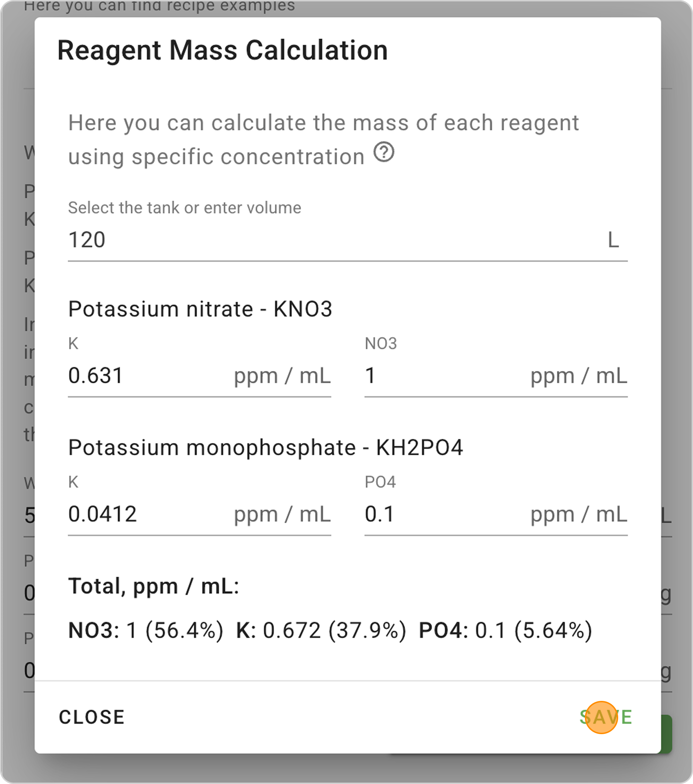Click the calculator description text
Viewport: 693px width, 784px height.
point(323,140)
